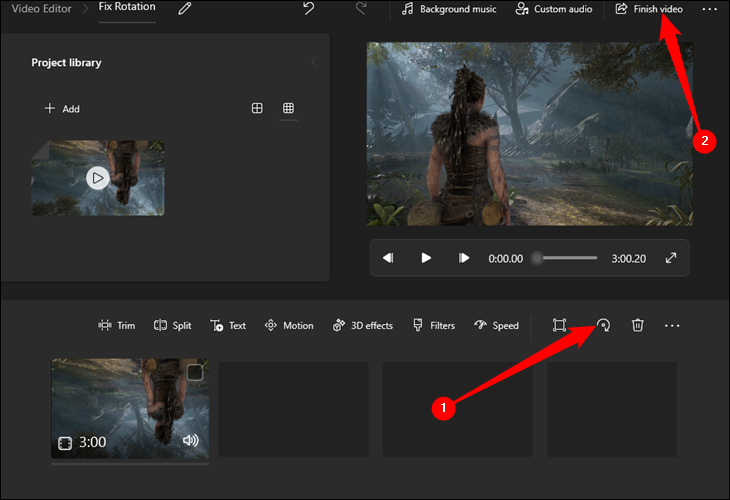Screen dimensions: 730x500
Task: Click the redo arrow icon
Action: (361, 9)
